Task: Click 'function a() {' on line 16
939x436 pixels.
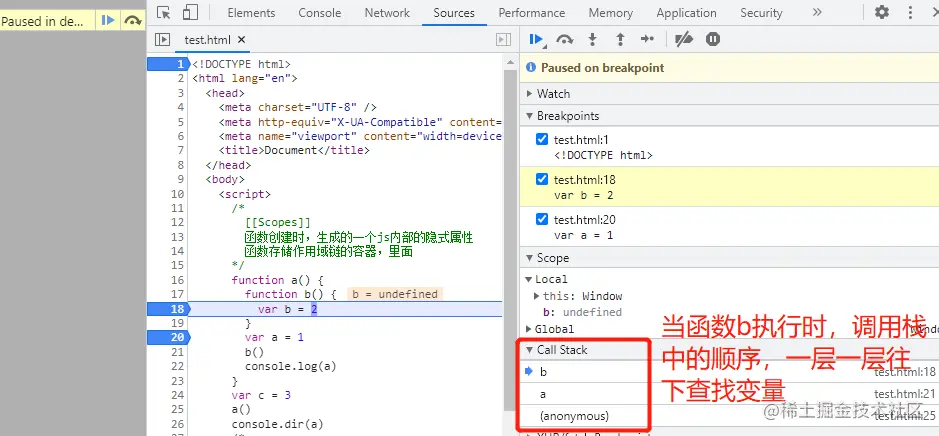Action: 277,280
